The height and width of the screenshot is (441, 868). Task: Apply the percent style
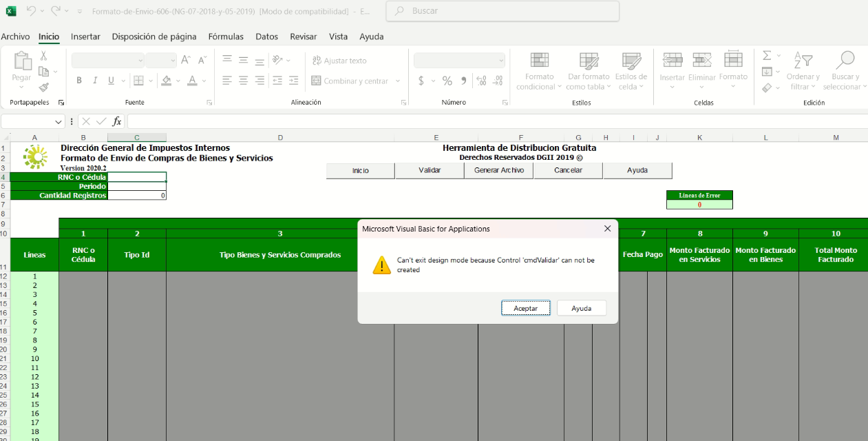pyautogui.click(x=447, y=81)
